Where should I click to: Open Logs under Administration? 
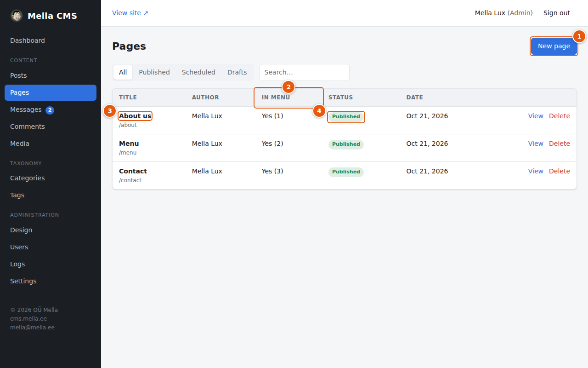coord(51,264)
